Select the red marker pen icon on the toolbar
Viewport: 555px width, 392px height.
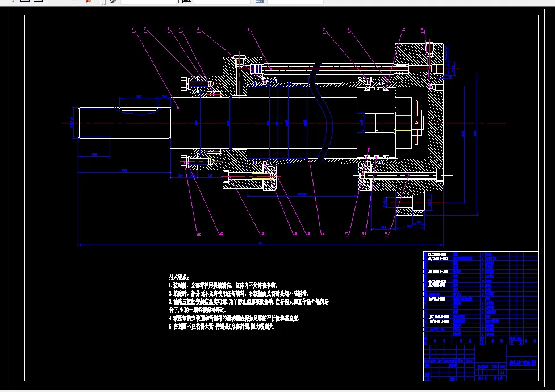[x=89, y=2]
